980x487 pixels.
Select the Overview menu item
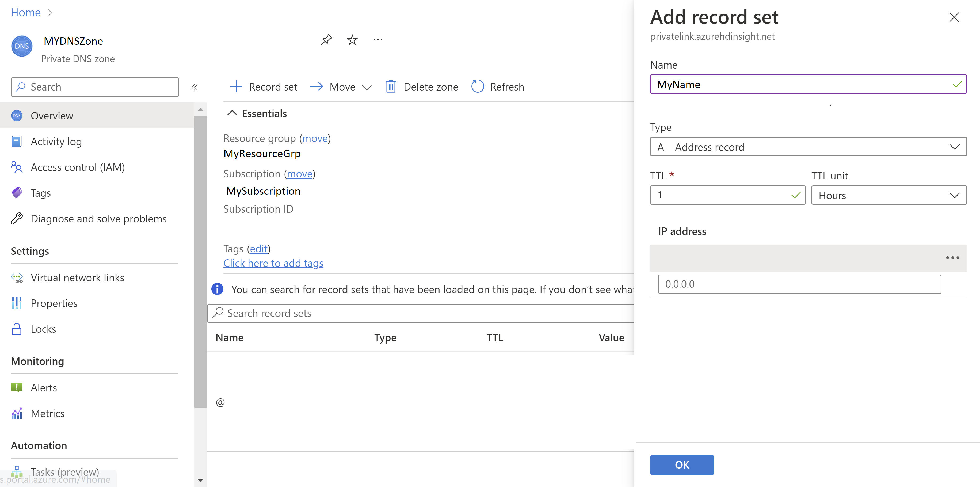tap(52, 115)
